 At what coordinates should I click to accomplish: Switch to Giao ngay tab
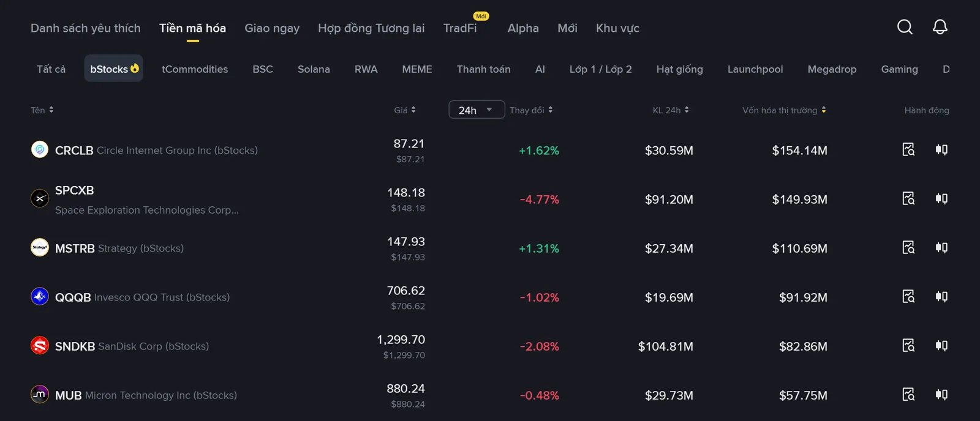coord(272,28)
